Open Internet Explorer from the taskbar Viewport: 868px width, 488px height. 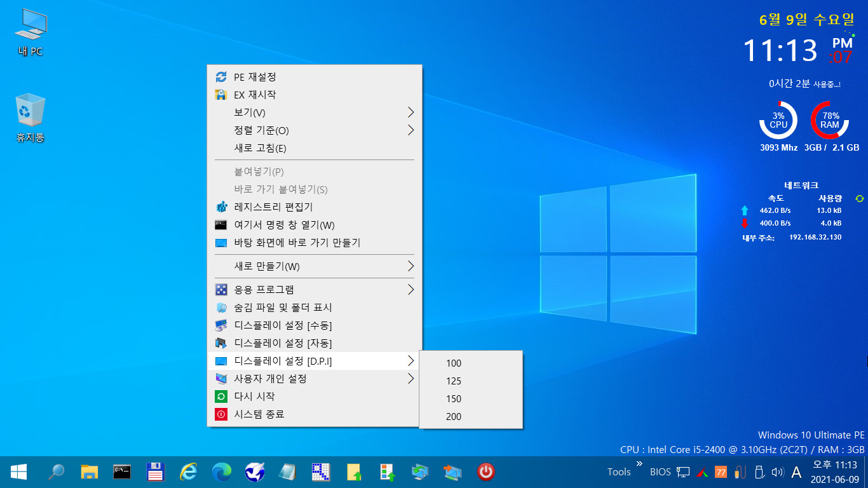click(x=189, y=471)
